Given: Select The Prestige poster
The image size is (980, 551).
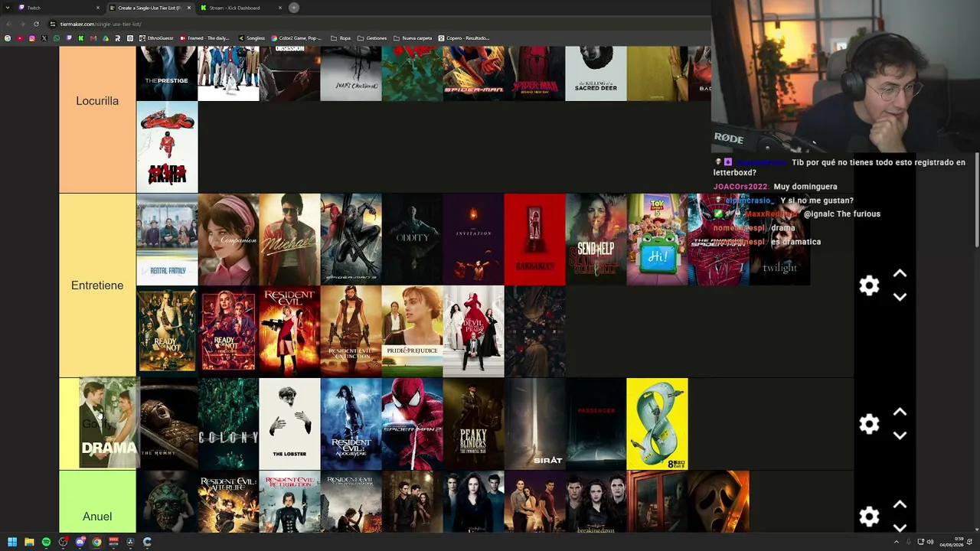Looking at the screenshot, I should (167, 73).
